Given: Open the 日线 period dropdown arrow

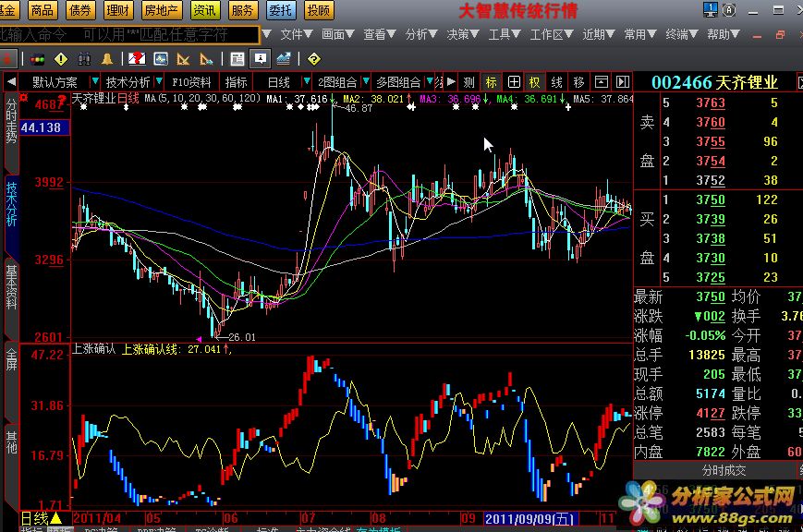Looking at the screenshot, I should point(306,81).
